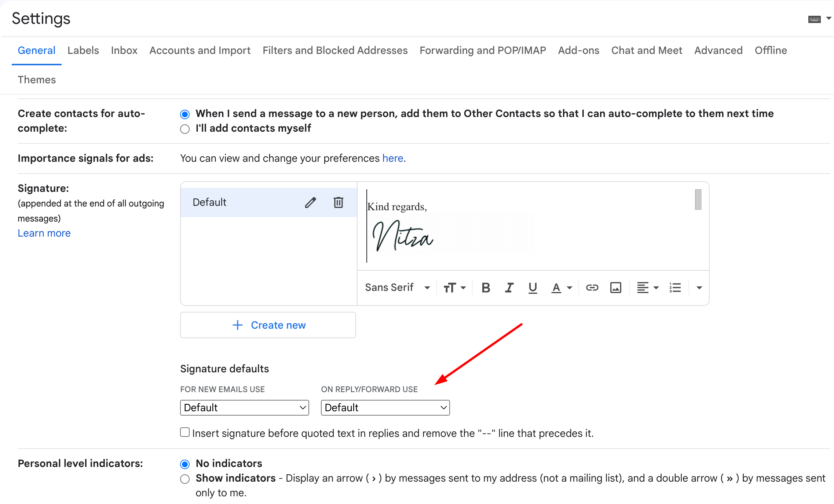This screenshot has width=834, height=504.
Task: Open the Learn more link about signatures
Action: click(x=44, y=233)
